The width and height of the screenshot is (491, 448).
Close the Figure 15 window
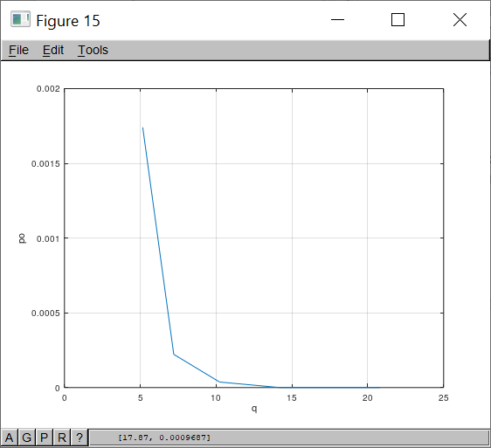tap(460, 20)
